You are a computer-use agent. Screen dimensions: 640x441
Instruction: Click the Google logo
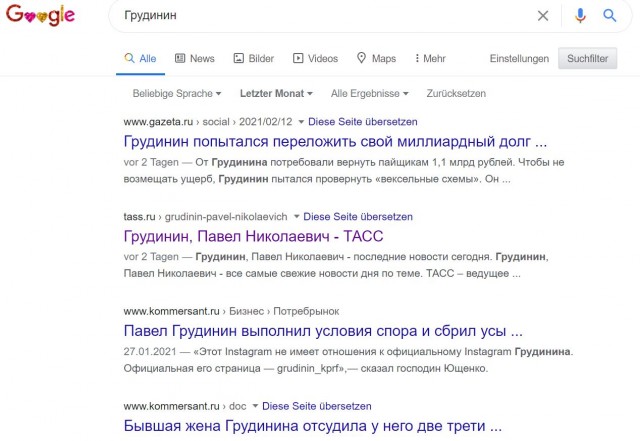click(40, 15)
